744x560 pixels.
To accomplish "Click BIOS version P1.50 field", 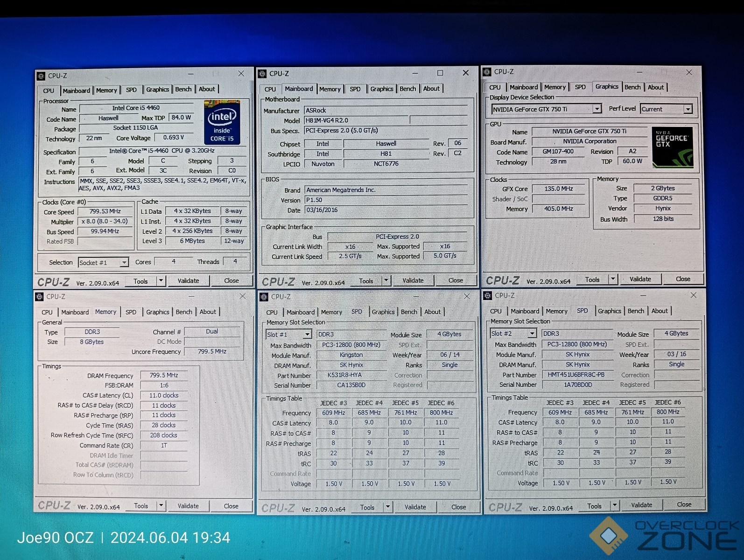I will click(x=386, y=200).
